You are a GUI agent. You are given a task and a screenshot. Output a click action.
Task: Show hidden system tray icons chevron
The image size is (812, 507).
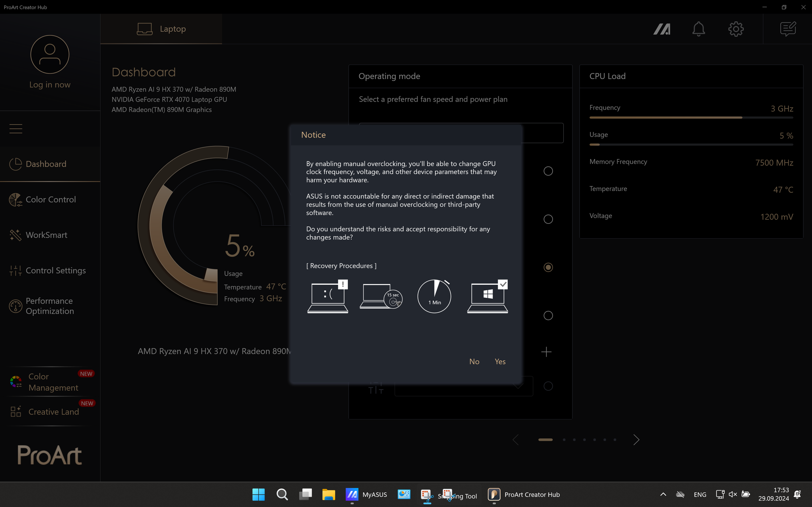[x=663, y=494]
